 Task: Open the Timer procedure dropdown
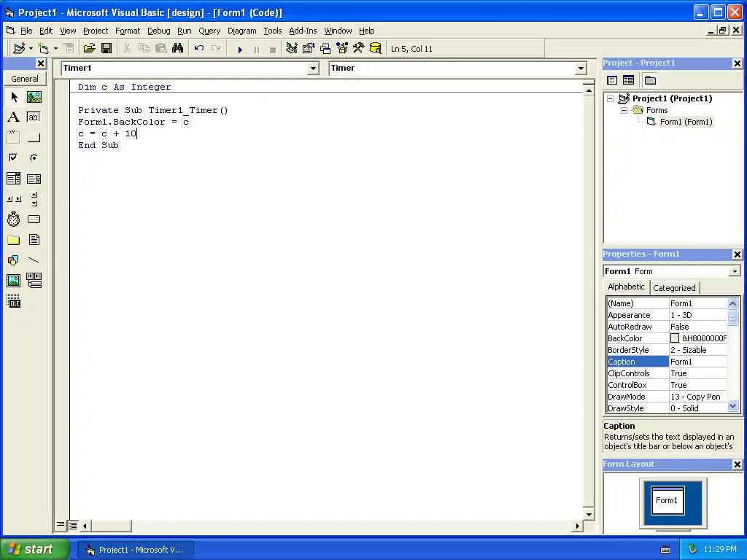tap(580, 69)
